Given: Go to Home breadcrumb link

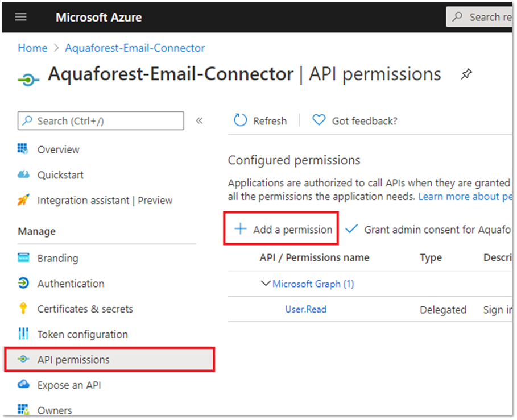Looking at the screenshot, I should click(32, 48).
